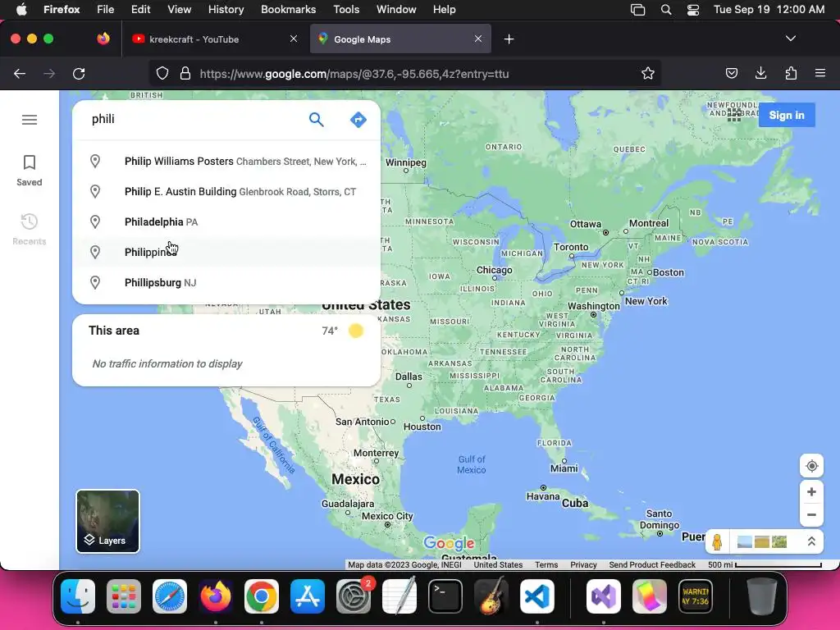Click the sunny weather icon in This area
The width and height of the screenshot is (840, 630).
pos(356,331)
